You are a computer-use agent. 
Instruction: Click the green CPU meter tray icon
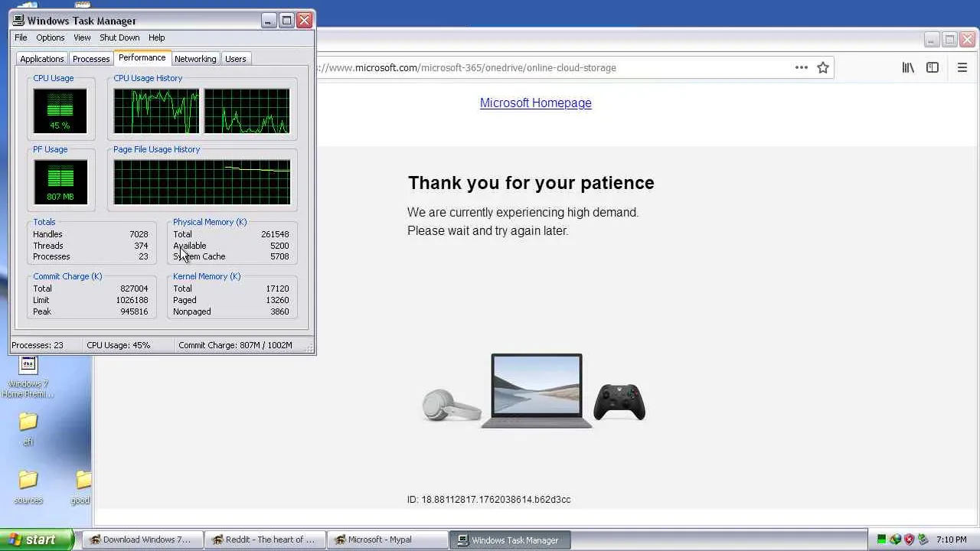(x=881, y=540)
